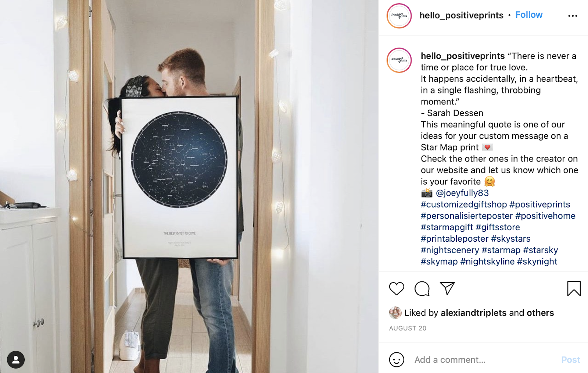Visit the @joeyfully83 mentioned profile

[x=462, y=193]
